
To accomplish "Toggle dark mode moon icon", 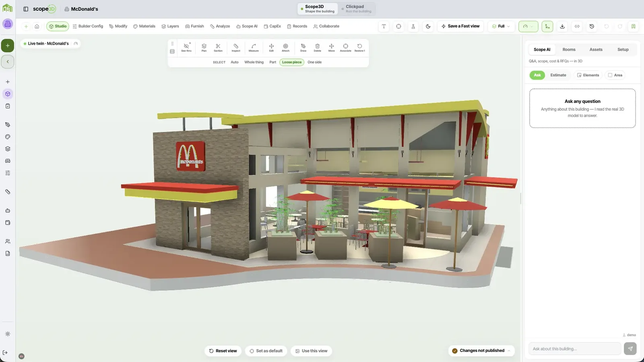I will click(x=428, y=26).
